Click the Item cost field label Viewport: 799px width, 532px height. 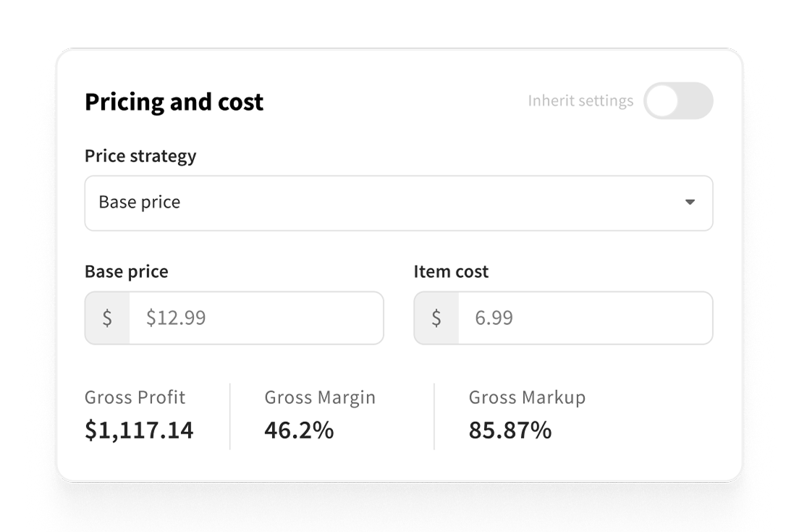point(451,271)
